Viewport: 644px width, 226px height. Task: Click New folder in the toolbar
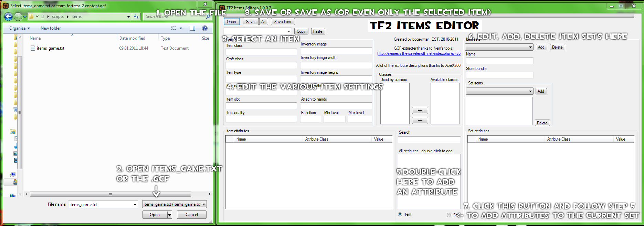coord(51,28)
